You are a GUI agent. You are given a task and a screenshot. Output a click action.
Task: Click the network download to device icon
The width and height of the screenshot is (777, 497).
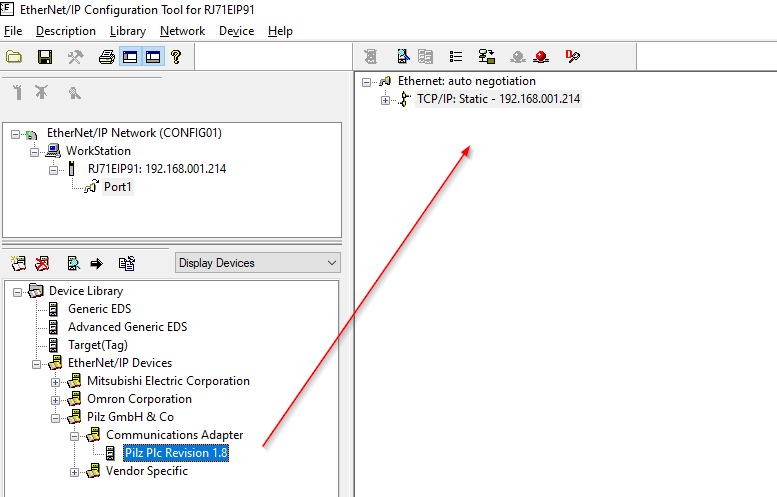click(487, 56)
